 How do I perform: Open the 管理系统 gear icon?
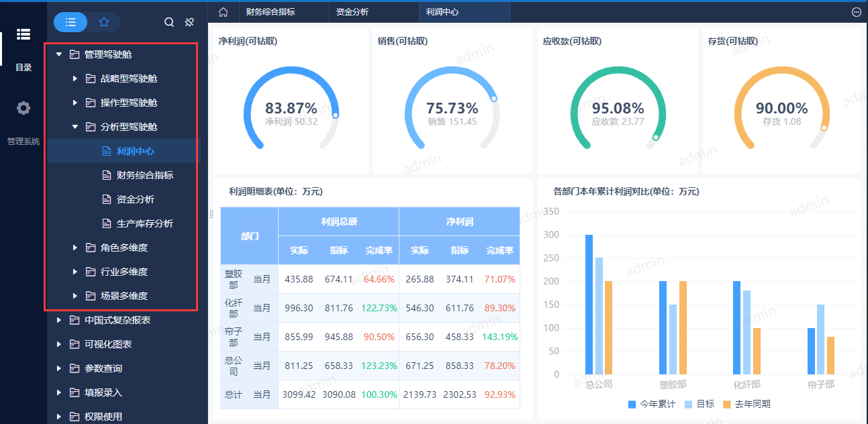click(23, 108)
